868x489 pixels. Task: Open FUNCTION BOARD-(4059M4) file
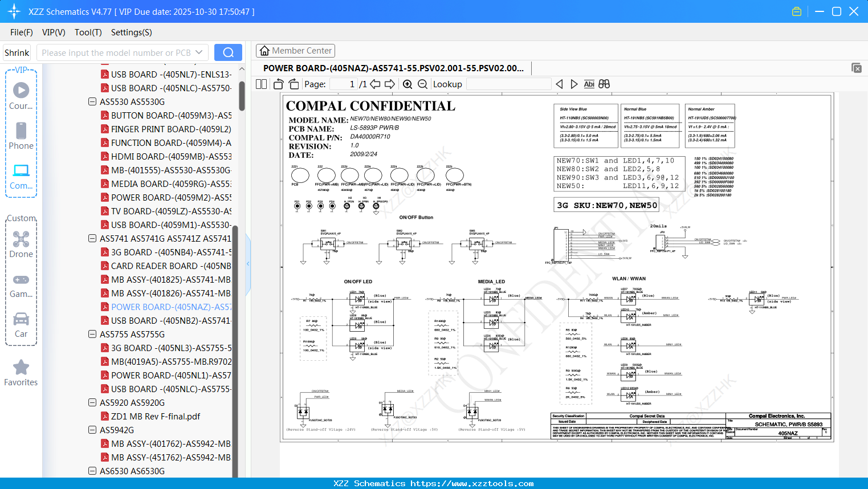pyautogui.click(x=171, y=142)
